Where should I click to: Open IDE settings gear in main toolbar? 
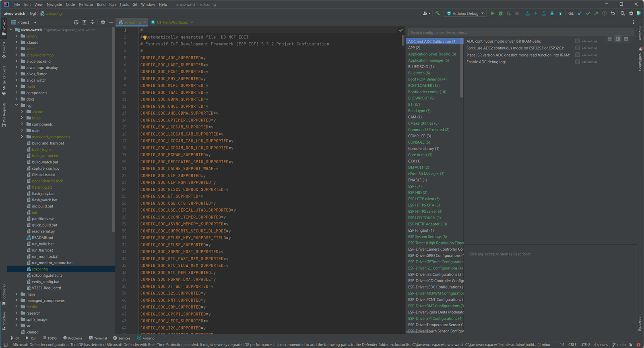click(x=631, y=13)
